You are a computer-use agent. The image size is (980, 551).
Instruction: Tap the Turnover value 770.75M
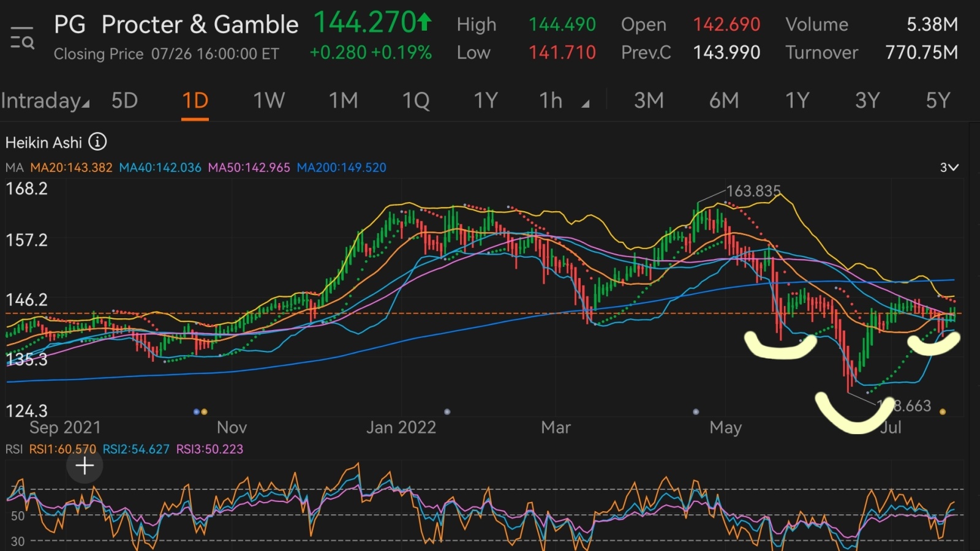[x=921, y=53]
